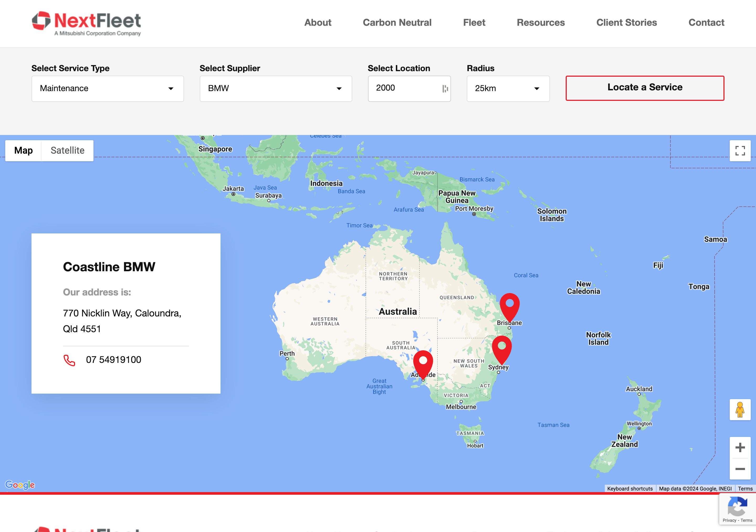Click the Samoa label on the map
Image resolution: width=756 pixels, height=532 pixels.
pos(715,239)
